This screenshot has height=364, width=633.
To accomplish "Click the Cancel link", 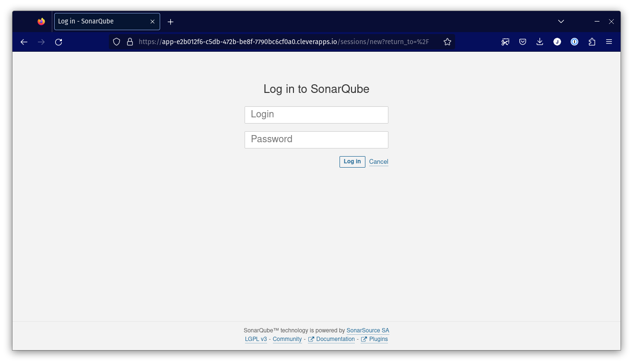I will coord(379,162).
